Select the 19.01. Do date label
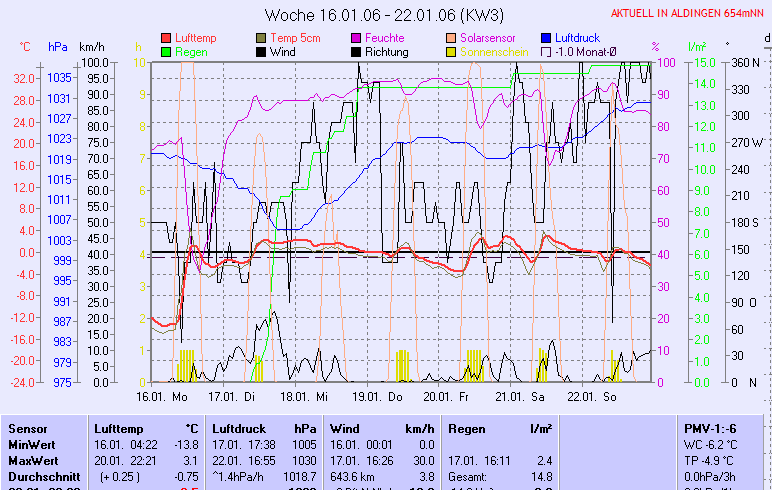Viewport: 772px width, 490px height. click(383, 396)
